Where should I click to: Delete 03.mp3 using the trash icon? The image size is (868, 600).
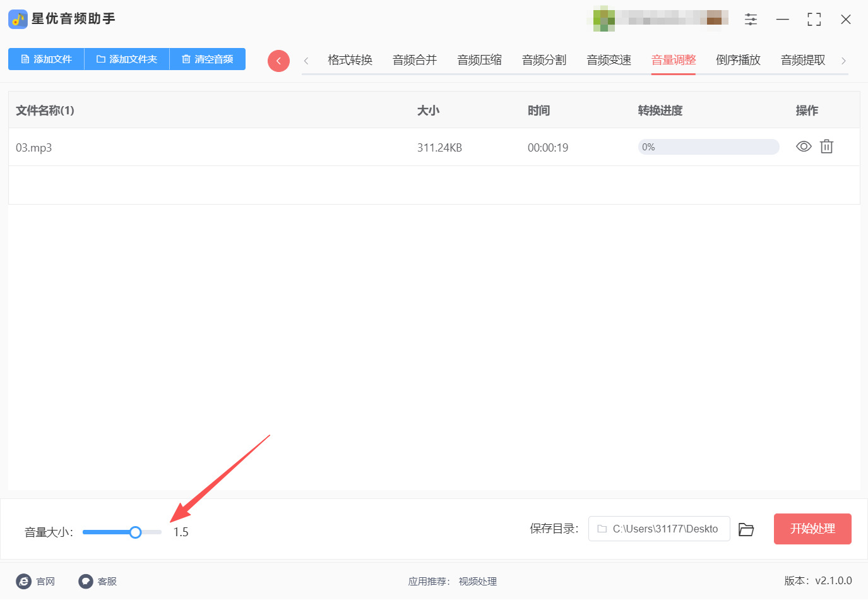[x=826, y=146]
